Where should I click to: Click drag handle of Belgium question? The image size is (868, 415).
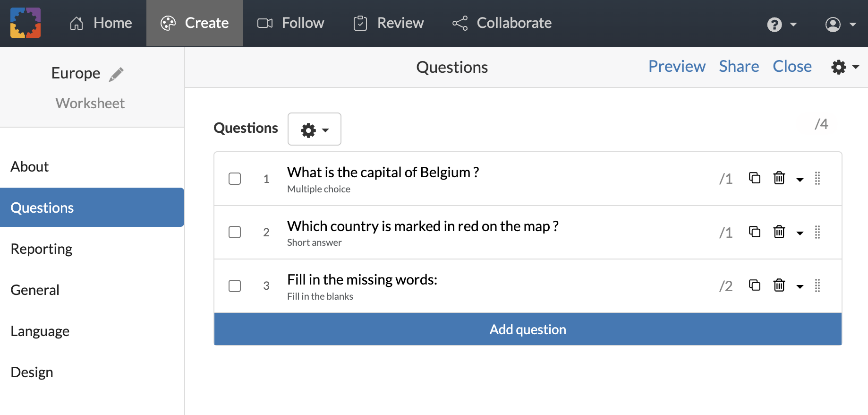point(817,178)
